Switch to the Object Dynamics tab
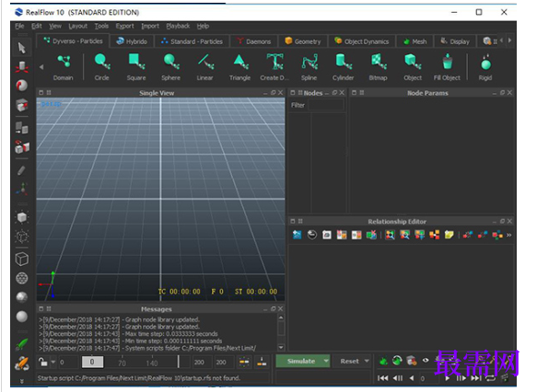Viewport: 537px width, 392px height. click(x=362, y=41)
